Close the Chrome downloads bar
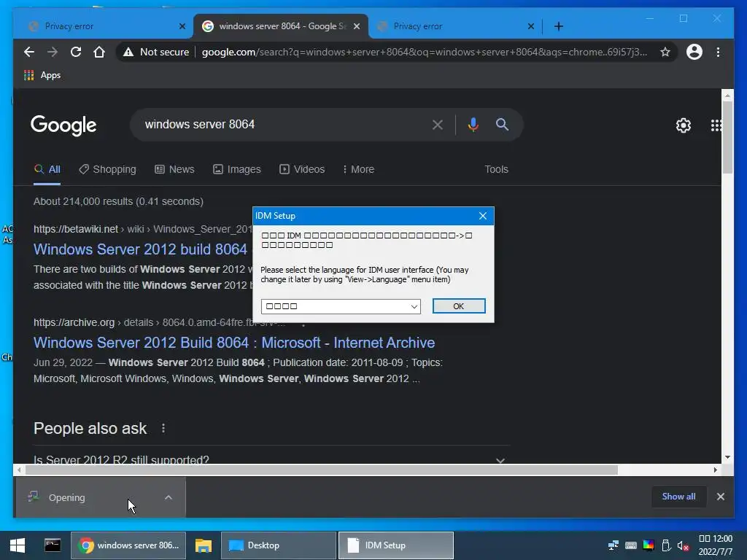747x560 pixels. pos(720,496)
